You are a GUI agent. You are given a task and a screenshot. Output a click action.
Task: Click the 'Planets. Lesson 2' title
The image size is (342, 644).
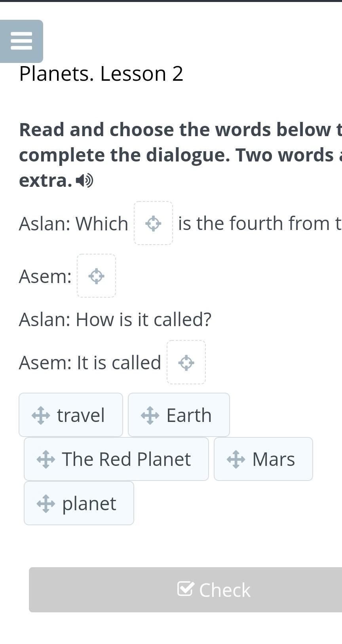pyautogui.click(x=101, y=74)
